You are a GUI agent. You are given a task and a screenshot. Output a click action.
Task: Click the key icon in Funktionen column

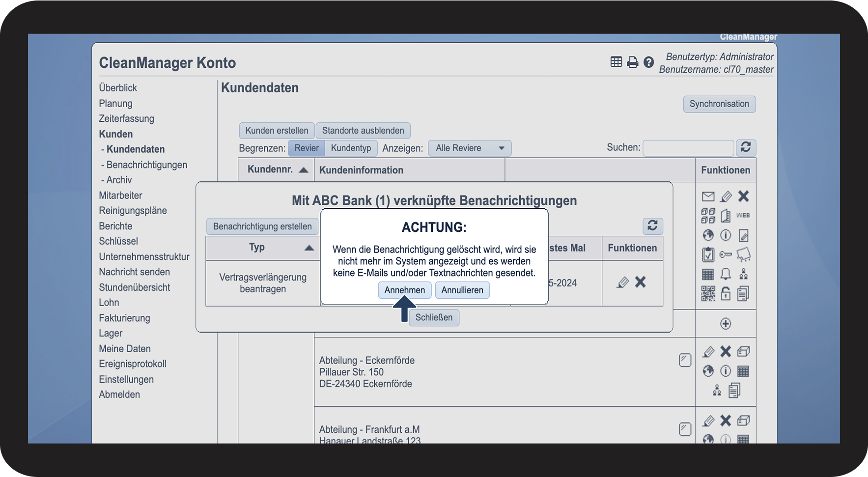pyautogui.click(x=726, y=254)
